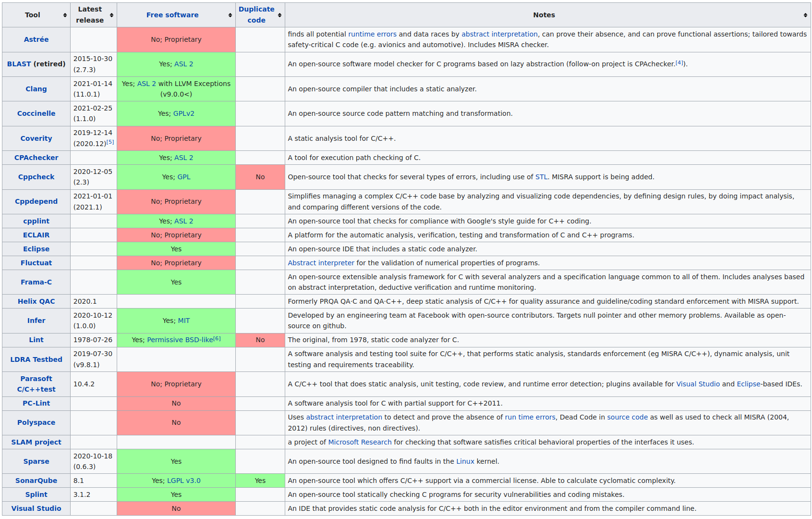The width and height of the screenshot is (812, 519).
Task: Open the Coccinelle tool link
Action: click(x=36, y=113)
